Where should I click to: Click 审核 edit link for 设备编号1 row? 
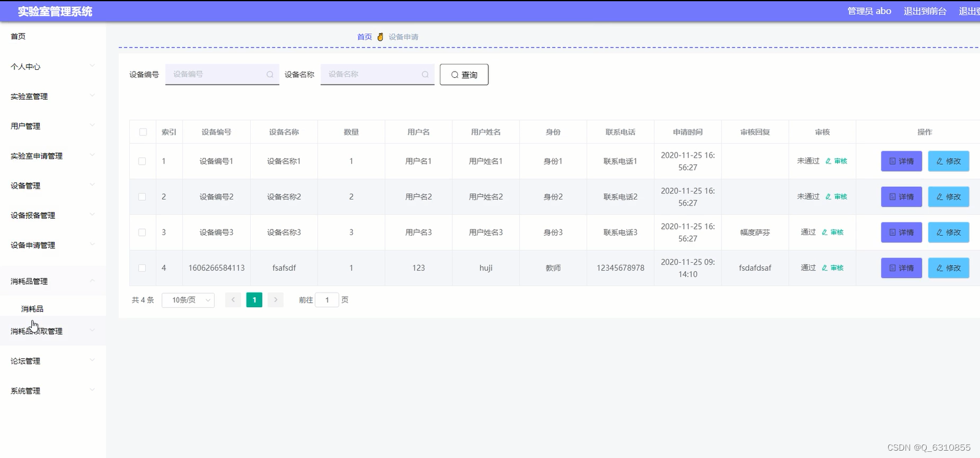[837, 161]
